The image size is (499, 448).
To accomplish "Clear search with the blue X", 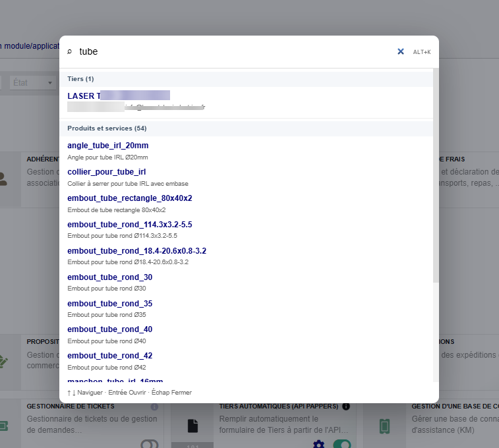I will coord(401,51).
